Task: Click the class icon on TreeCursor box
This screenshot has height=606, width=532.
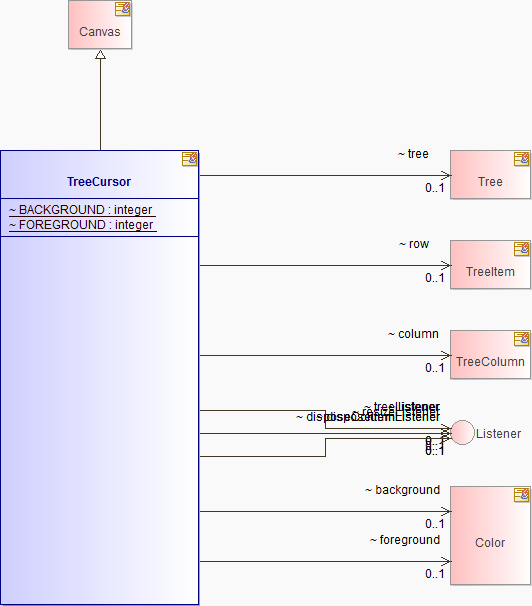Action: point(190,159)
